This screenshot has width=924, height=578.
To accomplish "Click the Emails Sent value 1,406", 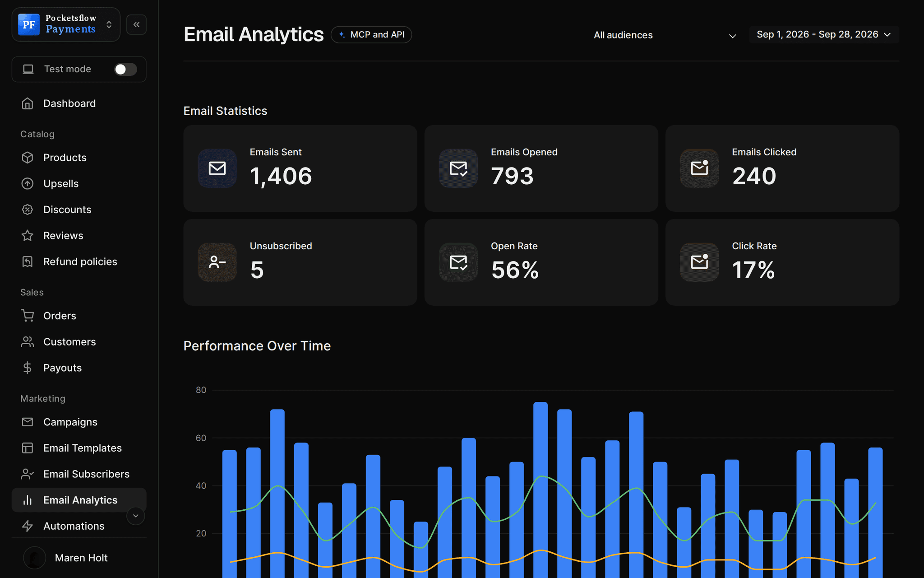I will click(281, 176).
